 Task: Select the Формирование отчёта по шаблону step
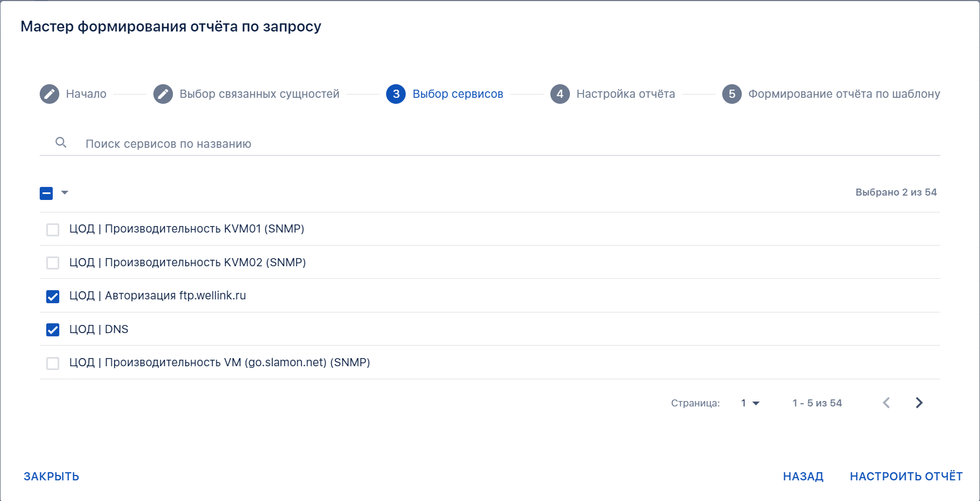pyautogui.click(x=844, y=94)
